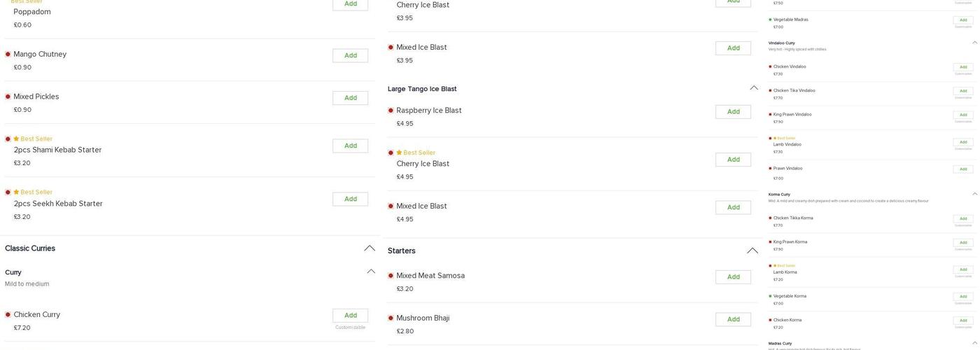The height and width of the screenshot is (350, 980).
Task: Click red non-veg dot beside Mango Chutney
Action: pyautogui.click(x=8, y=54)
